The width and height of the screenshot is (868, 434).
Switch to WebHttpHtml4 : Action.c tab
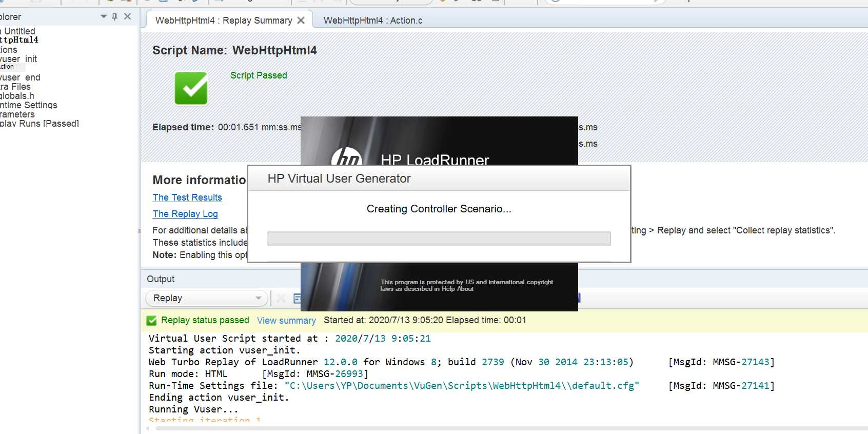pos(373,21)
